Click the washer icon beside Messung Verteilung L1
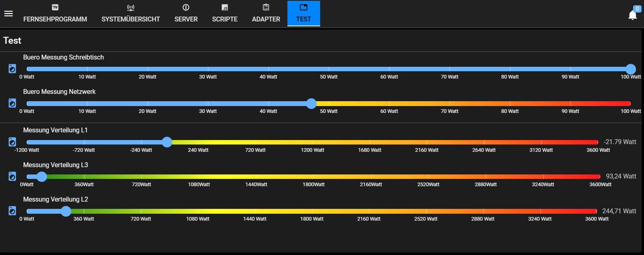Image resolution: width=644 pixels, height=255 pixels. [13, 142]
